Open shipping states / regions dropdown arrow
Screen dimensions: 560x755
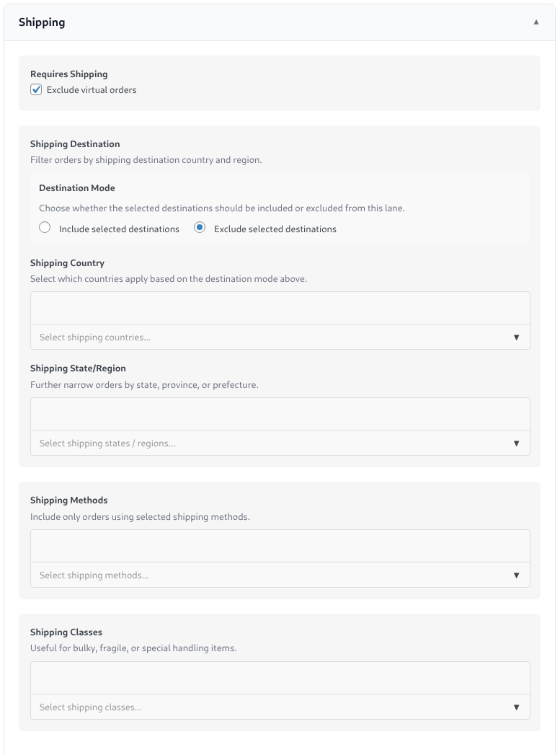[x=516, y=443]
